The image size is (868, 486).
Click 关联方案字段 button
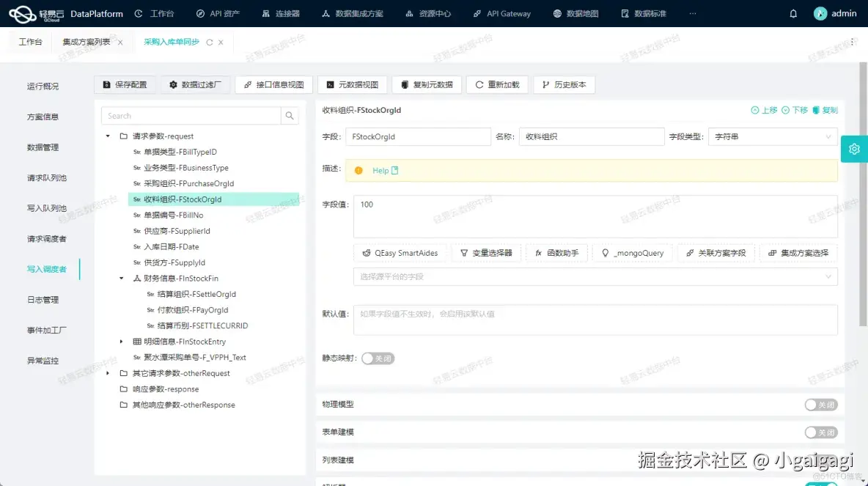click(x=716, y=253)
